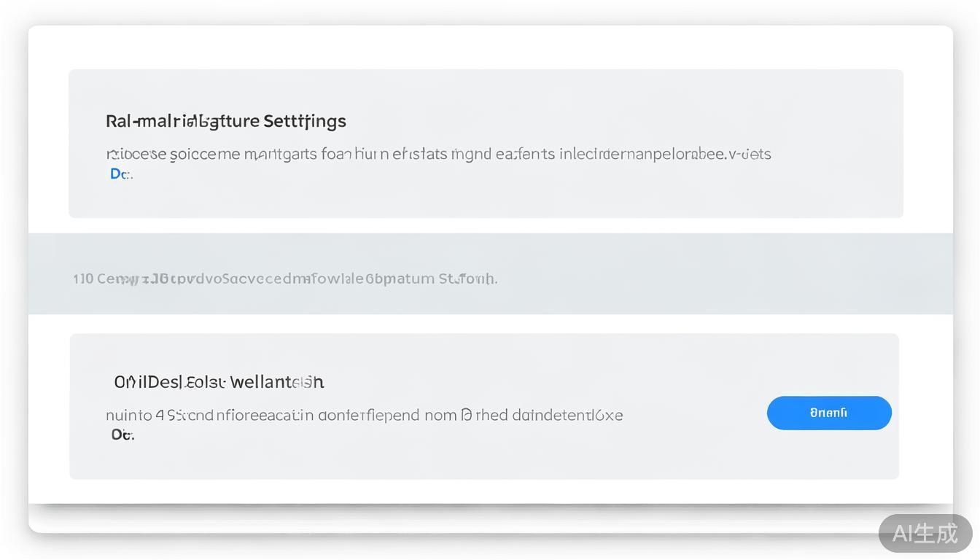
Task: Click the word "Settings" in the top heading
Action: pyautogui.click(x=305, y=121)
